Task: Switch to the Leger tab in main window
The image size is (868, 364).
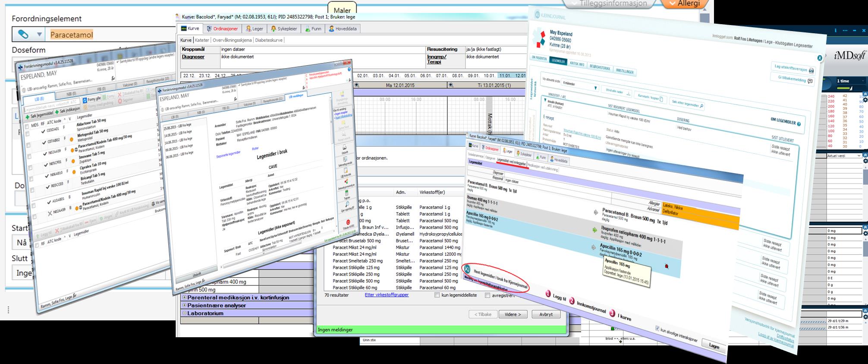Action: click(255, 28)
